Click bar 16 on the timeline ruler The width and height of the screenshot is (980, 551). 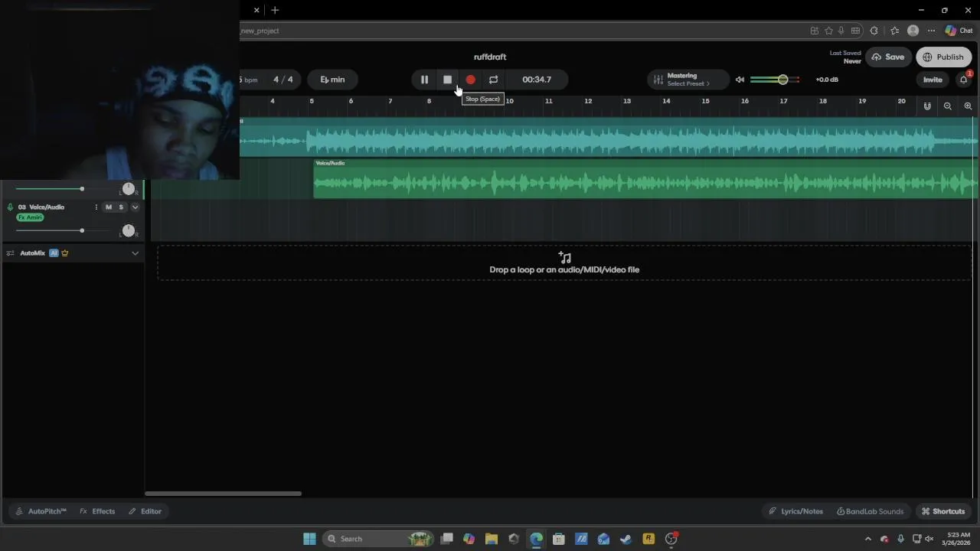[744, 101]
